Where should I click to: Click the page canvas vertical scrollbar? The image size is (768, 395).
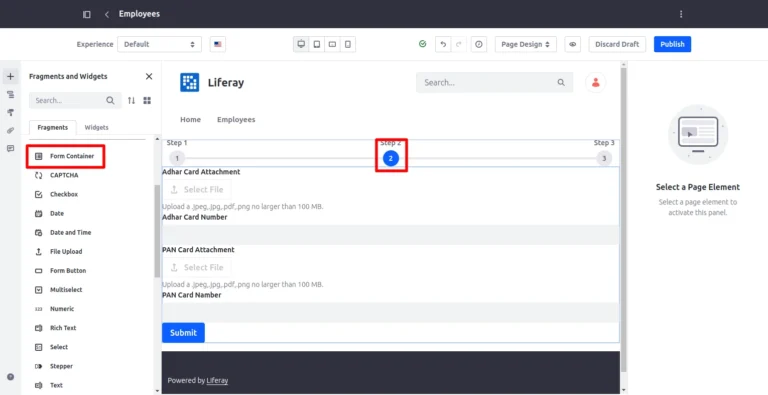624,220
